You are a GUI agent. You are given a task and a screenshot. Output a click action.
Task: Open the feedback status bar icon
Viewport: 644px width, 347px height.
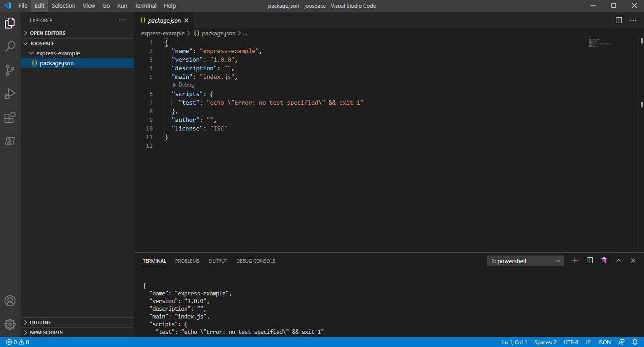(621, 342)
